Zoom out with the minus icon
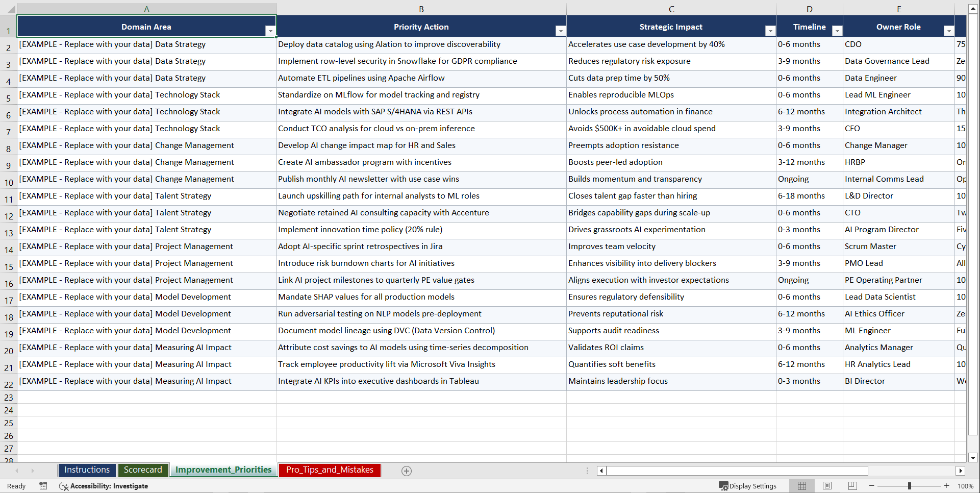The height and width of the screenshot is (493, 980). 872,486
